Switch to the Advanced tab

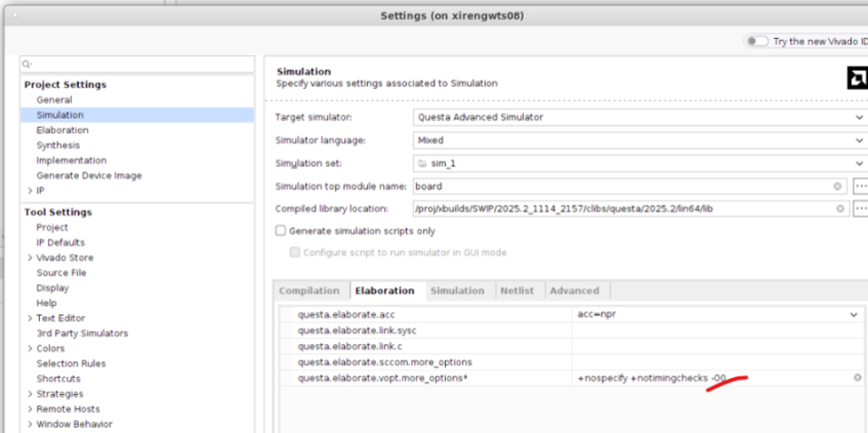point(574,290)
